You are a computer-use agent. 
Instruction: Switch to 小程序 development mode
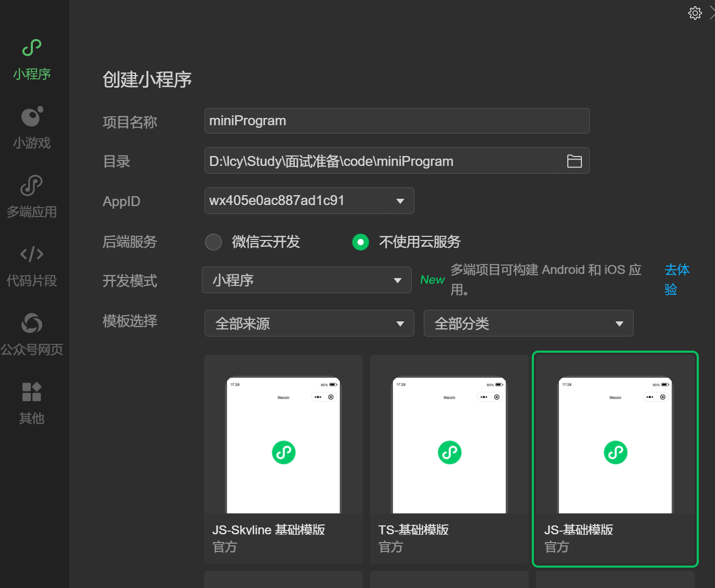pyautogui.click(x=306, y=280)
